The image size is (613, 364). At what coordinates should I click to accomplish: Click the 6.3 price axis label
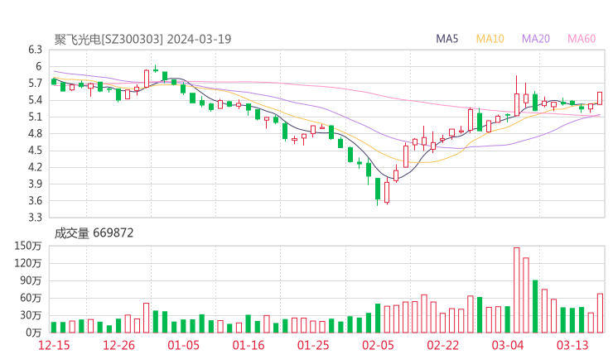(35, 50)
